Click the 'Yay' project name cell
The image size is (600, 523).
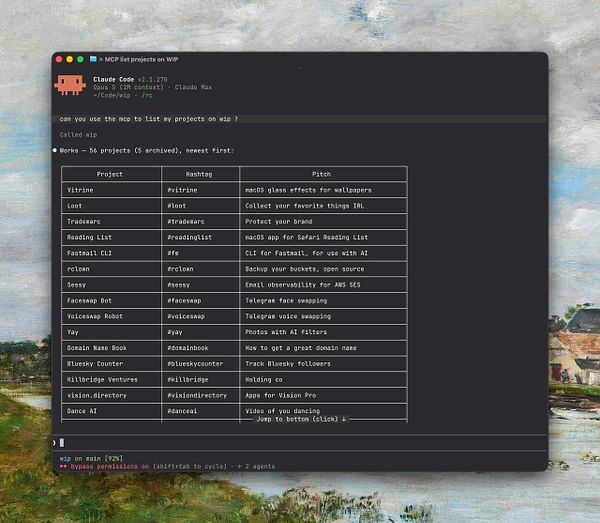point(72,332)
